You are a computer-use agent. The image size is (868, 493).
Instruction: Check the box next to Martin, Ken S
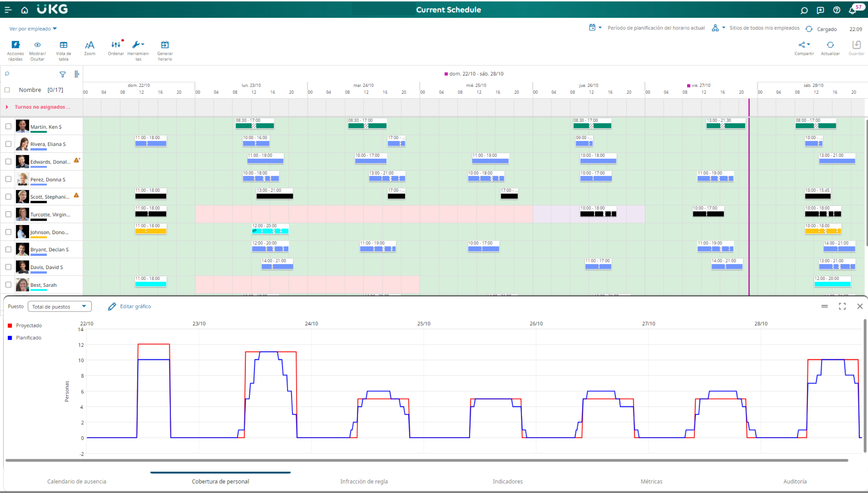[x=8, y=127]
